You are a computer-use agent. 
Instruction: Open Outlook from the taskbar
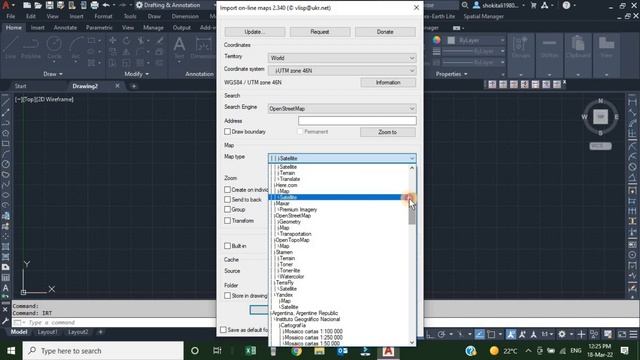pos(342,351)
